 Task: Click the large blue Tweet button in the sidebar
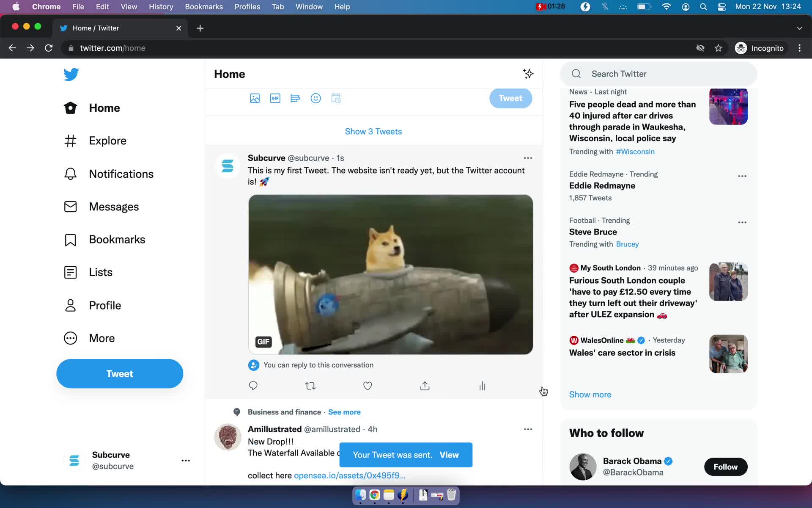tap(120, 374)
